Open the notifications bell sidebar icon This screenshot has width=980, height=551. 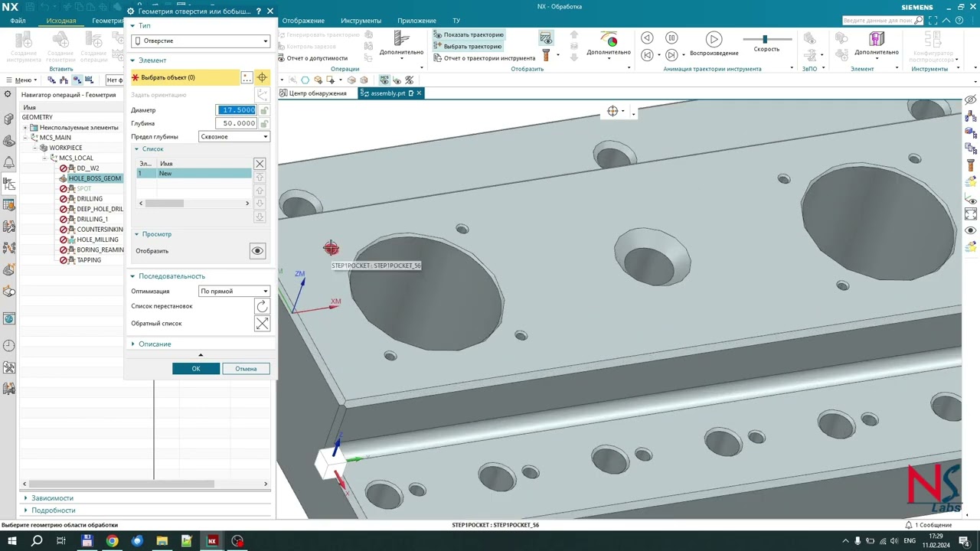(9, 162)
